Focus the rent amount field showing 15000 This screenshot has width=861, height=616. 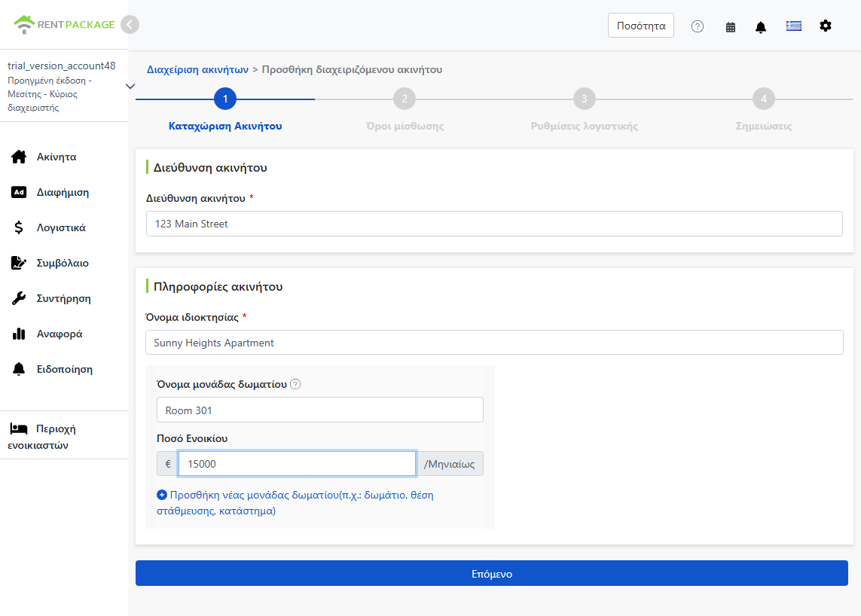[x=297, y=464]
